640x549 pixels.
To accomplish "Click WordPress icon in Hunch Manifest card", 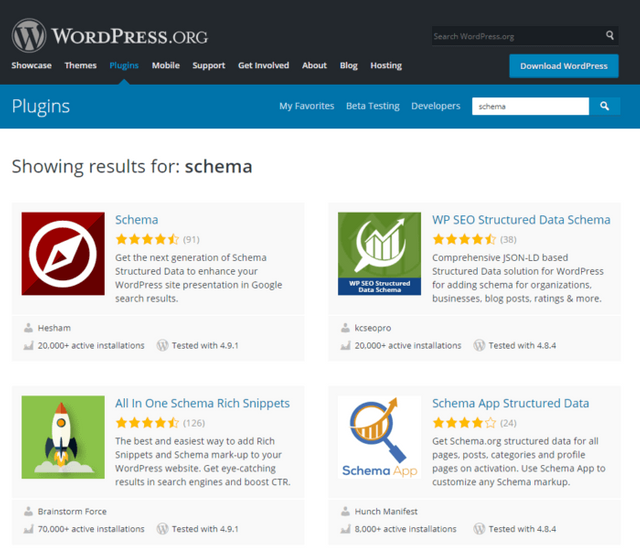I will (479, 529).
